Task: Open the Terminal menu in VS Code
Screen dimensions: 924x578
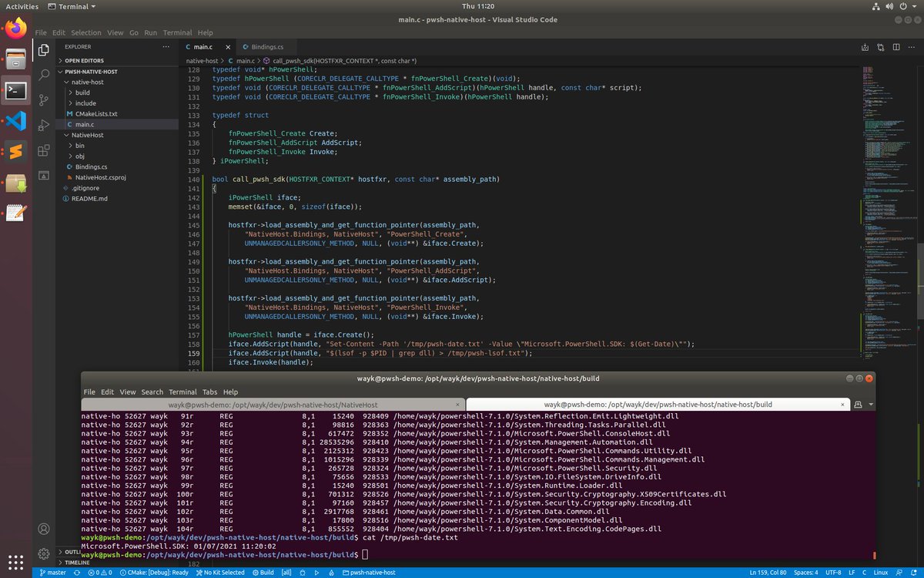Action: click(177, 32)
